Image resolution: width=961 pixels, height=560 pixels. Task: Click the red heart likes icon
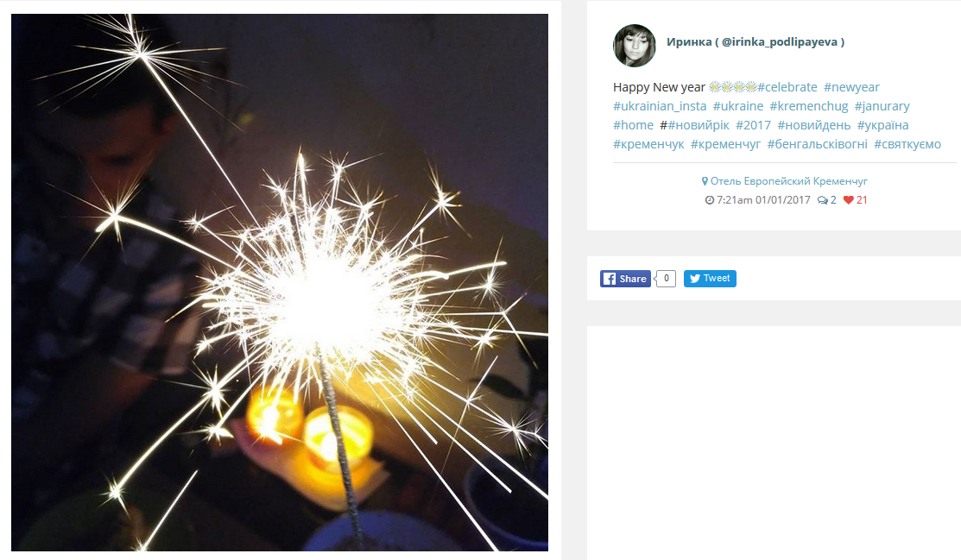(848, 199)
